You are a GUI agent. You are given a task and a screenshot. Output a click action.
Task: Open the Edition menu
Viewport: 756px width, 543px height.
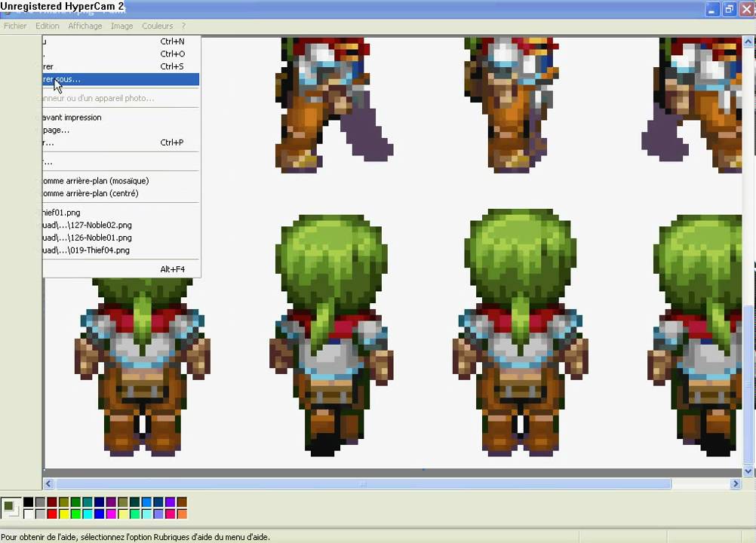click(48, 26)
